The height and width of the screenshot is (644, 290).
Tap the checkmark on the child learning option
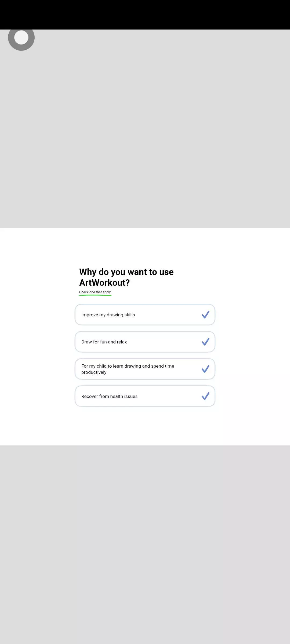point(205,369)
